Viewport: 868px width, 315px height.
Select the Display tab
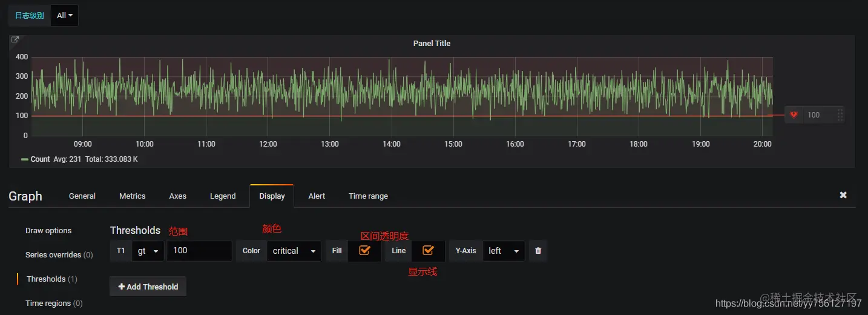(x=272, y=196)
